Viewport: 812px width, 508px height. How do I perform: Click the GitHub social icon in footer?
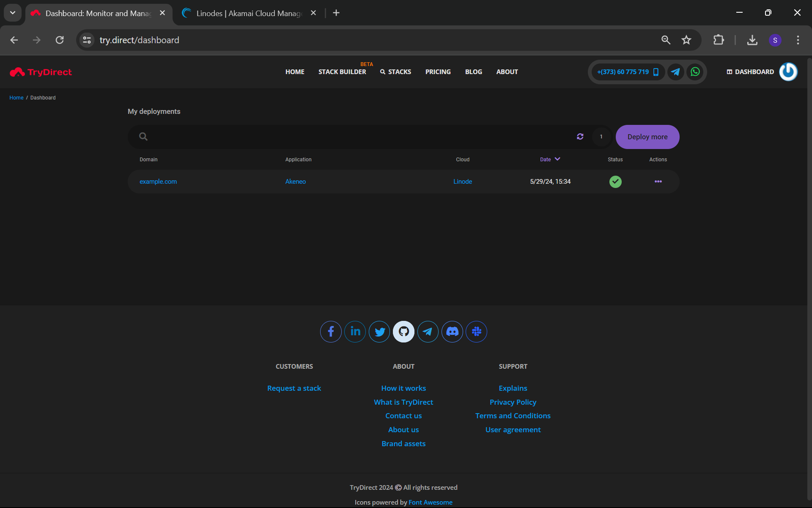pyautogui.click(x=403, y=331)
